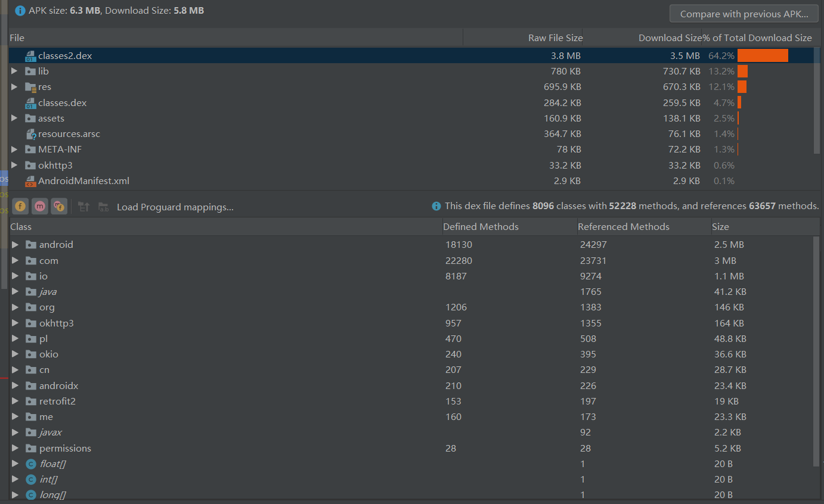
Task: Select the cn package name
Action: click(44, 370)
